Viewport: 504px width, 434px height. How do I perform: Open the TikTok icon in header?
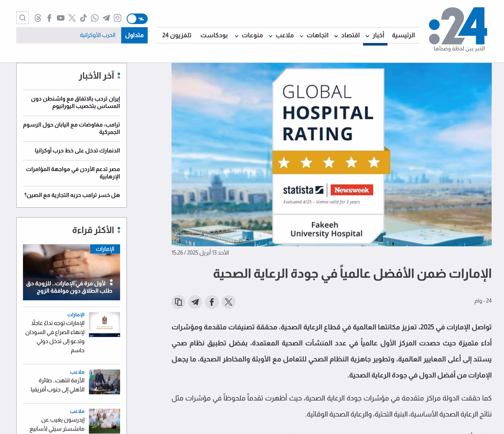click(x=83, y=18)
